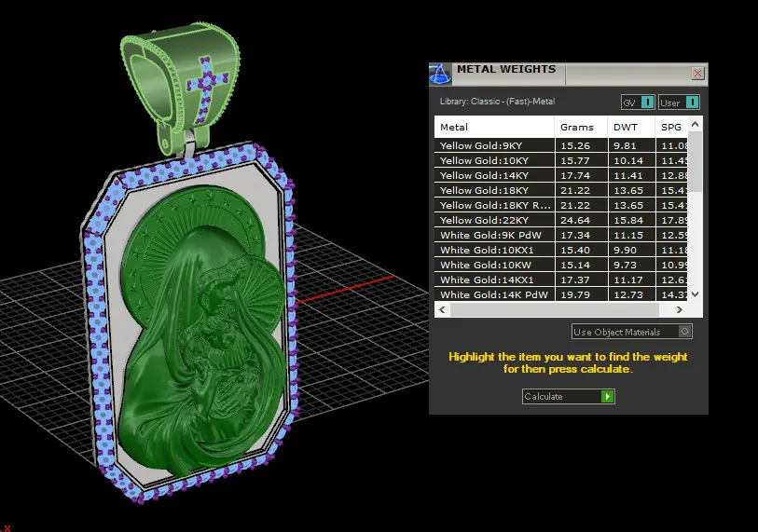Sort by the DWT column header
This screenshot has height=532, width=758.
point(631,127)
